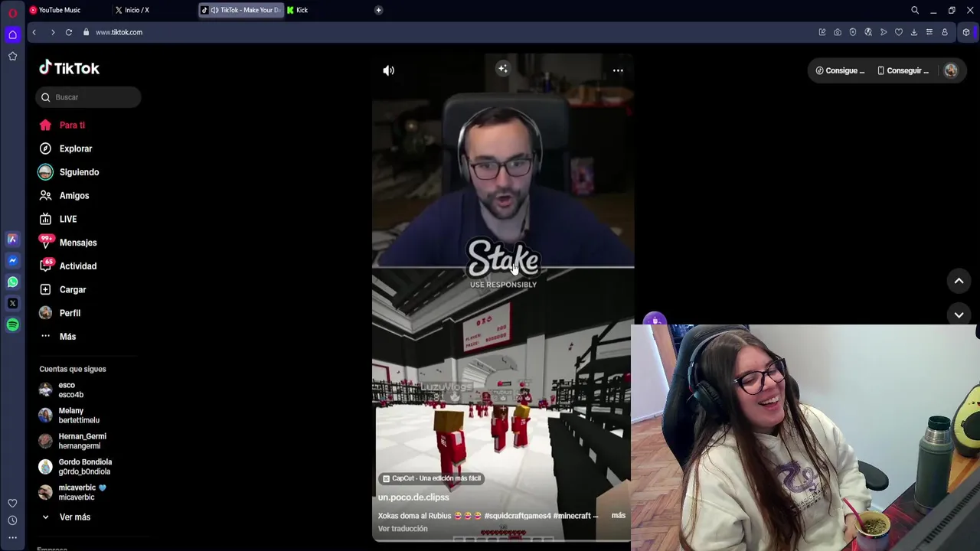The width and height of the screenshot is (980, 551).
Task: Open the Opera sidebar bookmarks star
Action: point(12,56)
